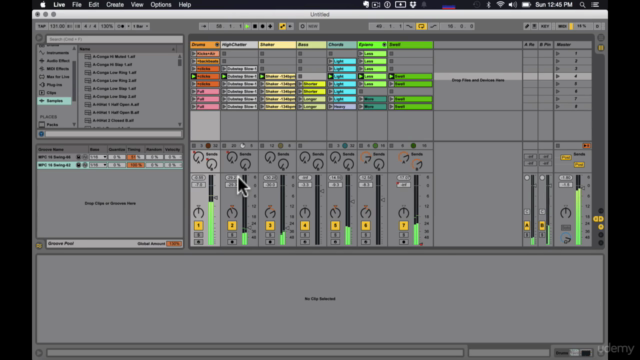
Task: Click the Session Record circle button
Action: pyautogui.click(x=302, y=26)
